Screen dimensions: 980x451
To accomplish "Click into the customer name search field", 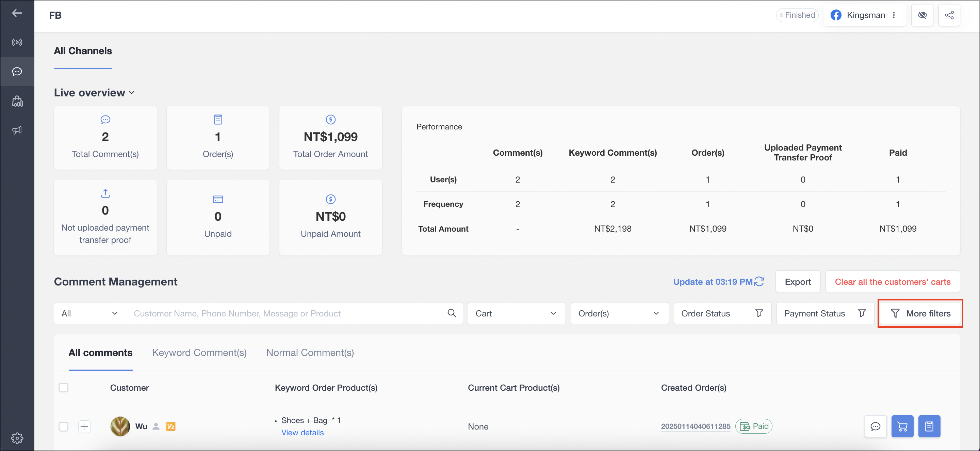I will [284, 313].
